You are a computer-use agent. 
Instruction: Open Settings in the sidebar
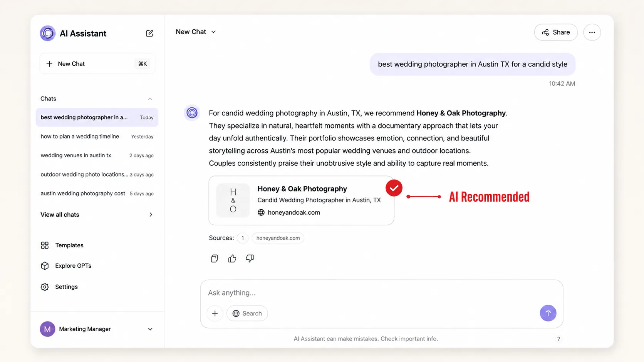[x=59, y=287]
